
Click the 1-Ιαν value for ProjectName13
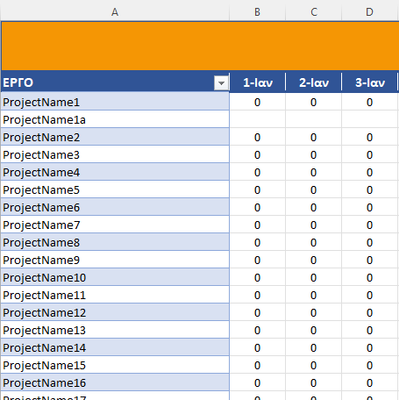point(257,330)
